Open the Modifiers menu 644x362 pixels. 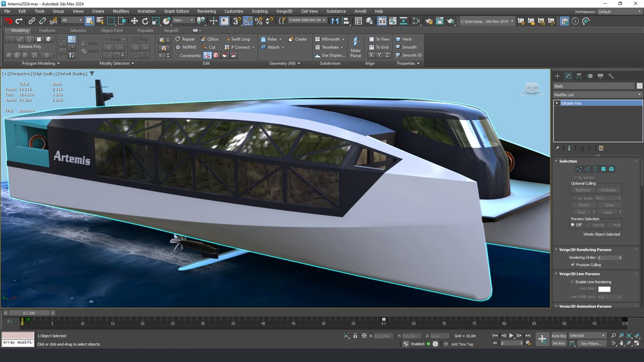[121, 11]
